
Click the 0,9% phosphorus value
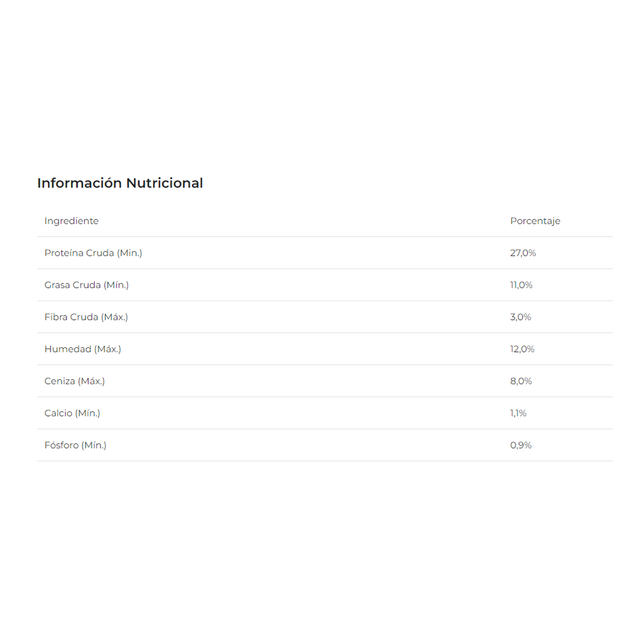tap(521, 445)
